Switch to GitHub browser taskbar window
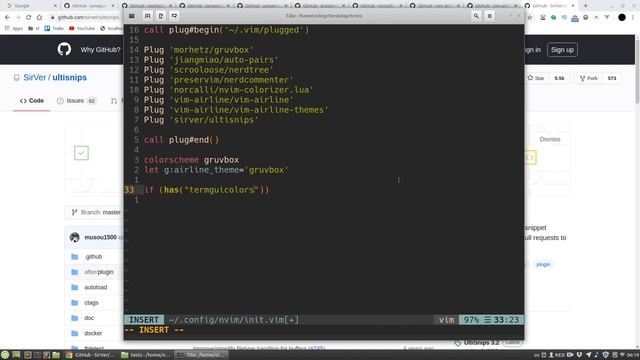 pyautogui.click(x=91, y=355)
